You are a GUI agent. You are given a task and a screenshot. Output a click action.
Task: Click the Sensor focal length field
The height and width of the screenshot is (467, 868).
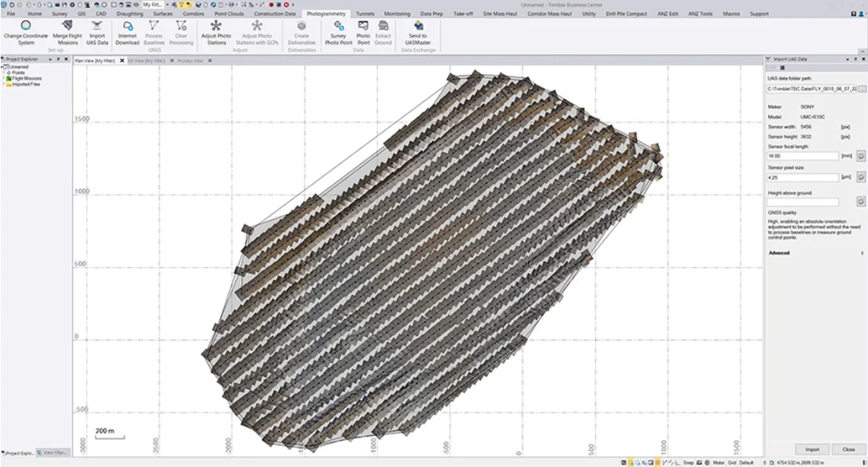(803, 157)
